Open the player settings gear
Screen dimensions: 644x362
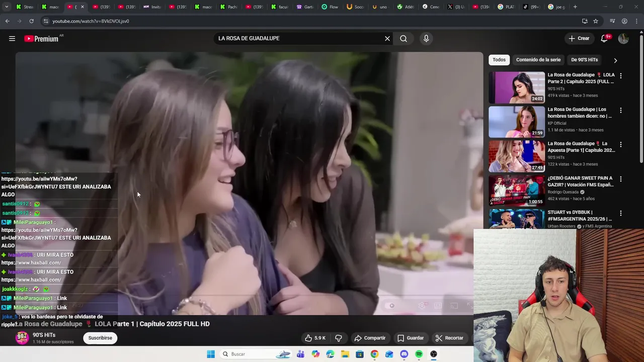(x=423, y=305)
